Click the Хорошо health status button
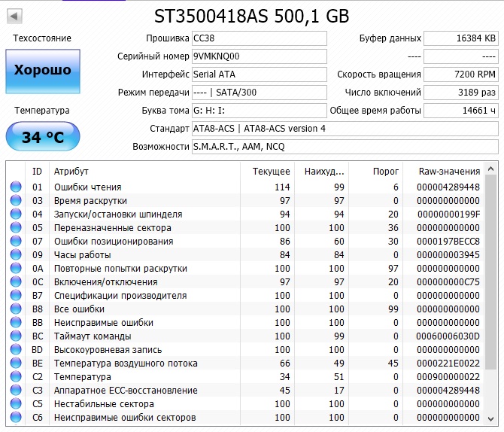 pos(43,71)
